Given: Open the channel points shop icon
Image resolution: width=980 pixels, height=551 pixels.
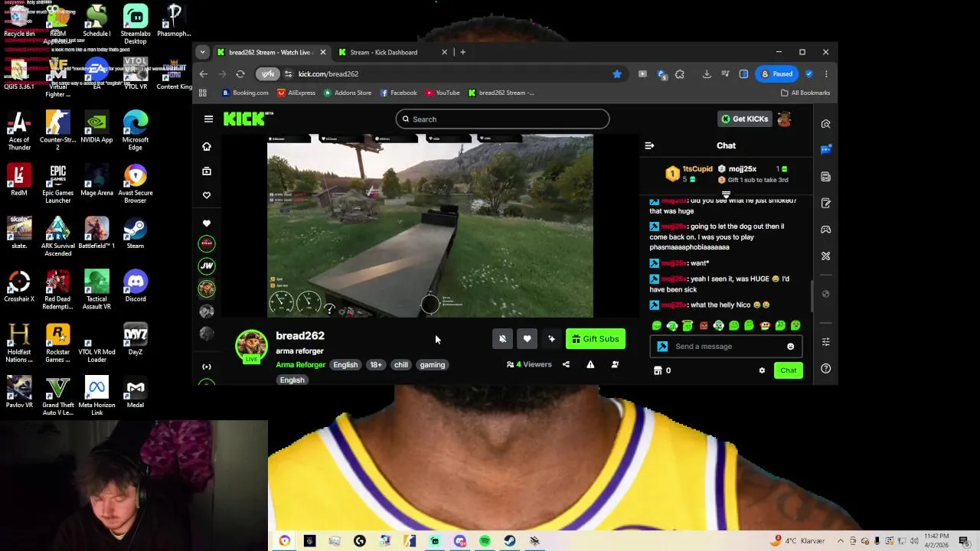Looking at the screenshot, I should [x=657, y=370].
